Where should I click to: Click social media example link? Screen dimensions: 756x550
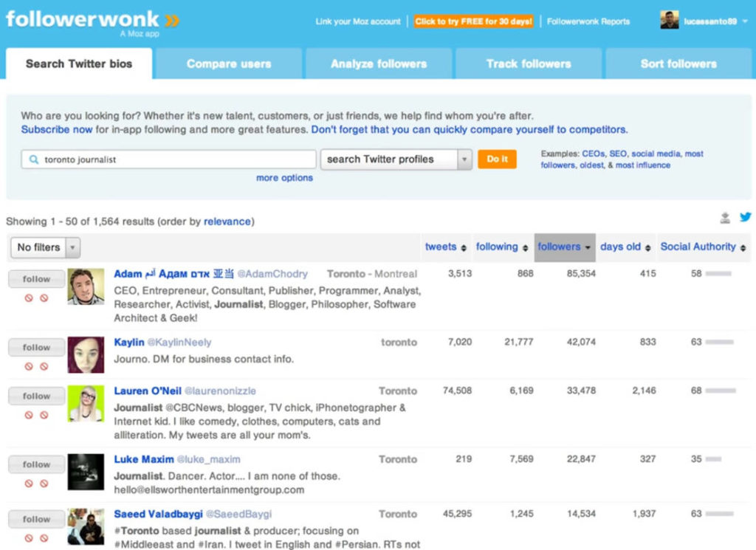coord(656,154)
